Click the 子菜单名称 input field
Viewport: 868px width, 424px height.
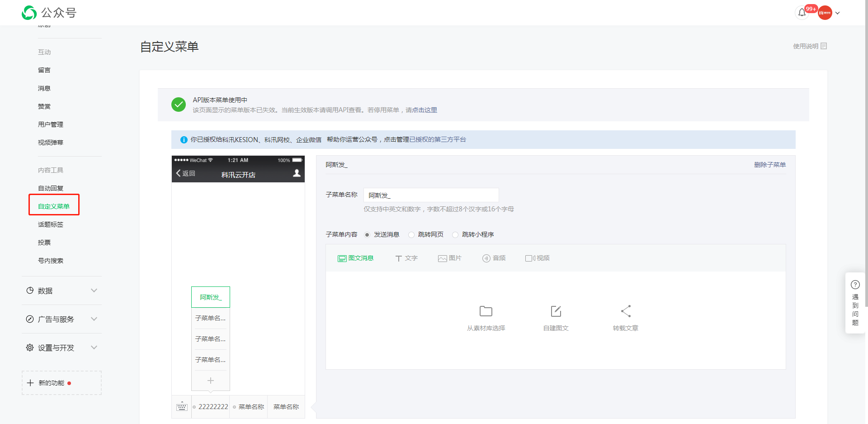pyautogui.click(x=430, y=195)
